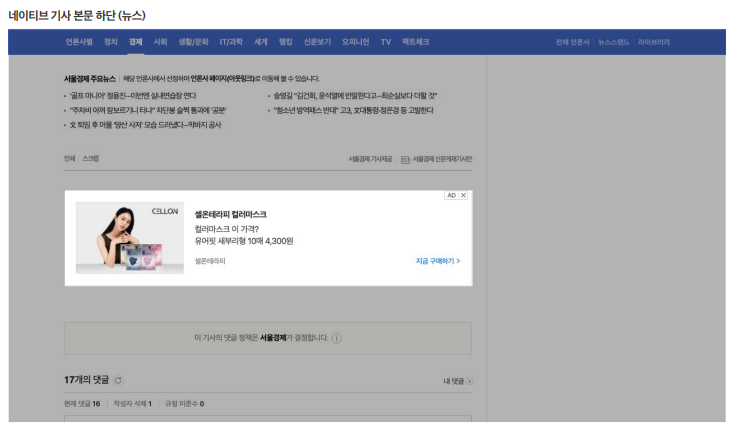The width and height of the screenshot is (744, 425).
Task: Click the ad text 유어핏 새부리형 10매 4,300원
Action: [x=244, y=241]
